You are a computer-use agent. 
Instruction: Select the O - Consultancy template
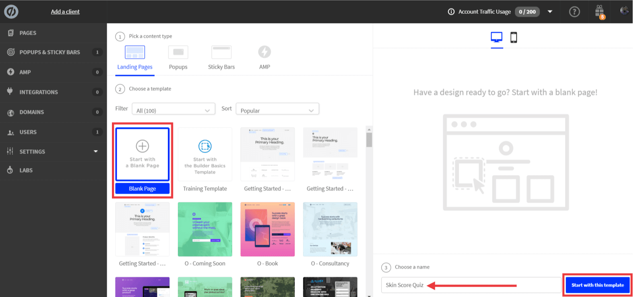coord(330,229)
